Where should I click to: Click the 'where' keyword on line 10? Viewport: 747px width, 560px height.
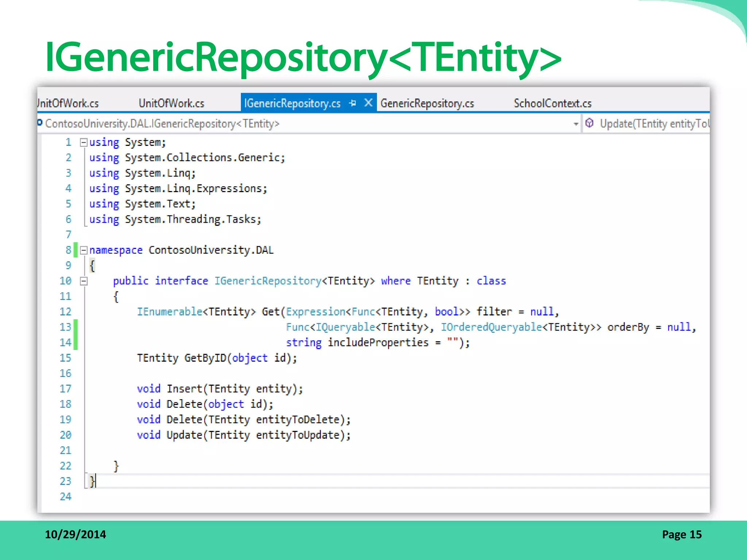coord(396,281)
